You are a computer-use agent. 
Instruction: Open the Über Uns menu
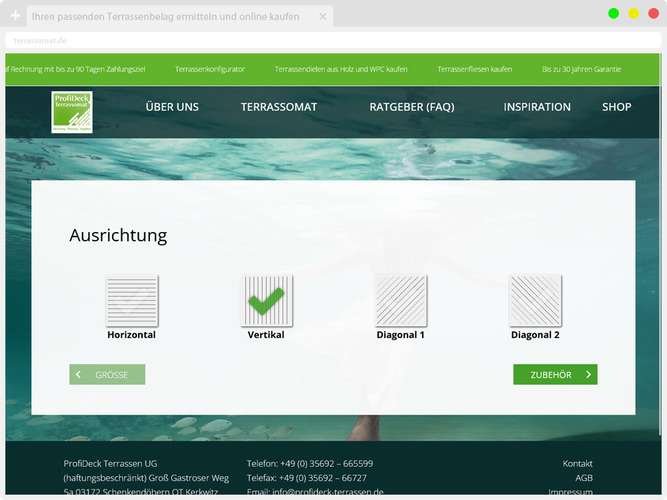coord(172,107)
